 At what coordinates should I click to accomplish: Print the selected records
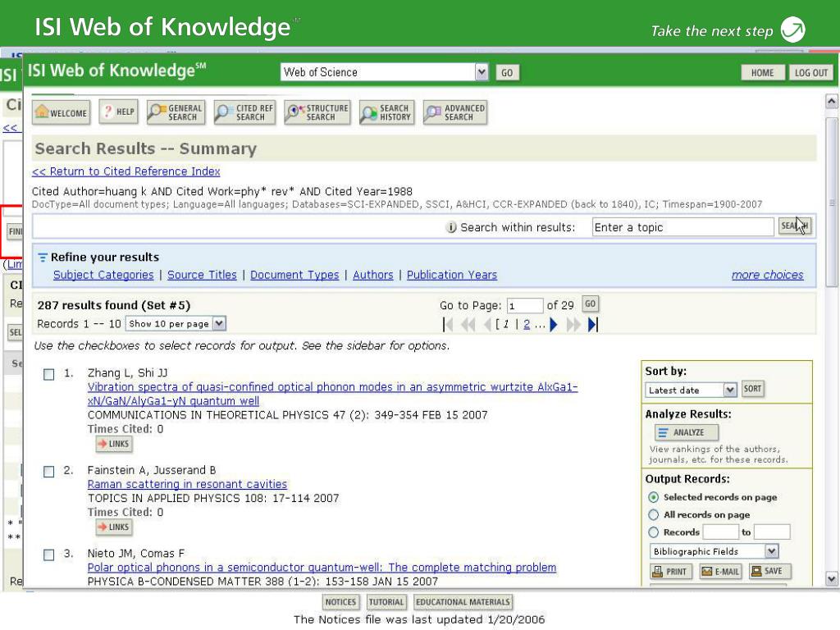point(669,572)
